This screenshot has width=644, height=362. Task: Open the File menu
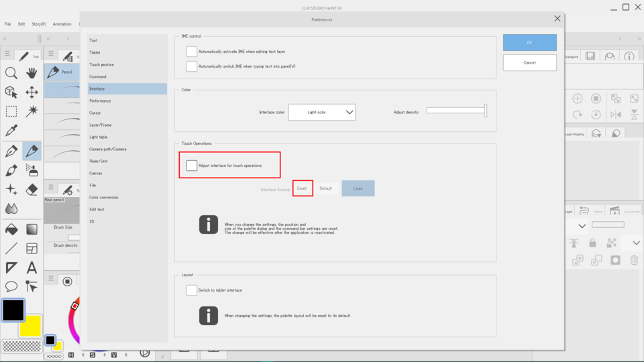(8, 24)
